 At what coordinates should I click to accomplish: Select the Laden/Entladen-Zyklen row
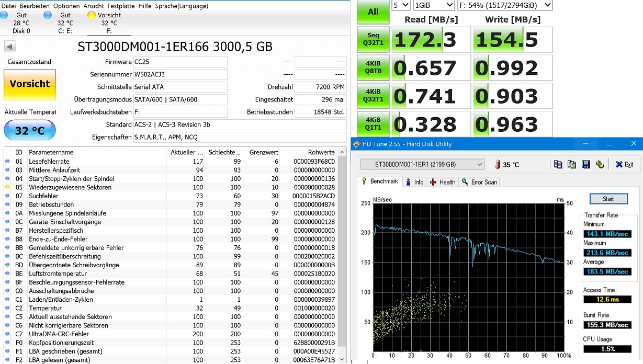[x=171, y=300]
